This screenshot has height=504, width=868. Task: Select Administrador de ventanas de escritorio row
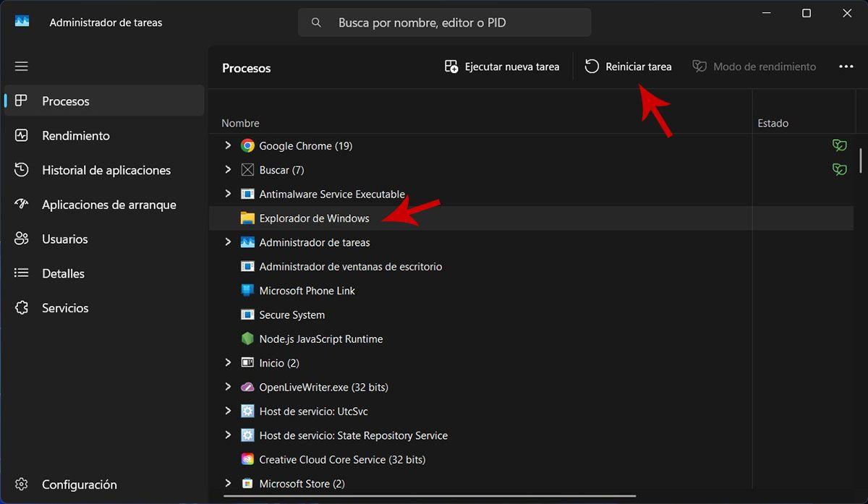(x=531, y=267)
